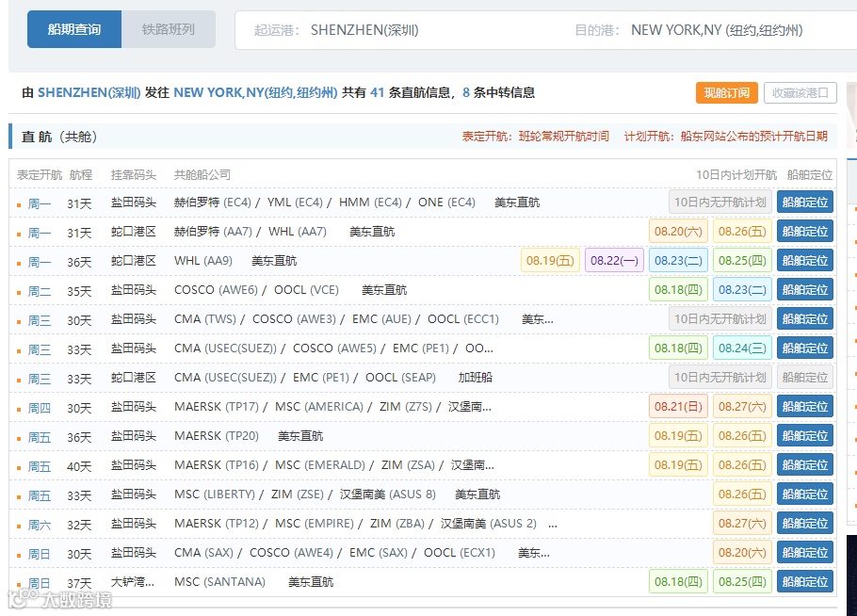Image resolution: width=857 pixels, height=616 pixels.
Task: Click 船舶定位 for the MAERSK (TP16) row
Action: click(805, 465)
